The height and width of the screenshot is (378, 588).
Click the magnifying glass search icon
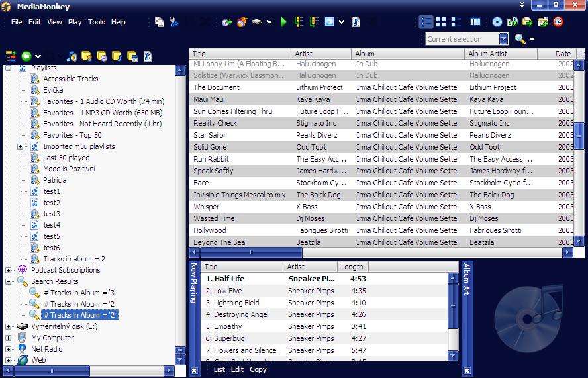click(x=520, y=39)
